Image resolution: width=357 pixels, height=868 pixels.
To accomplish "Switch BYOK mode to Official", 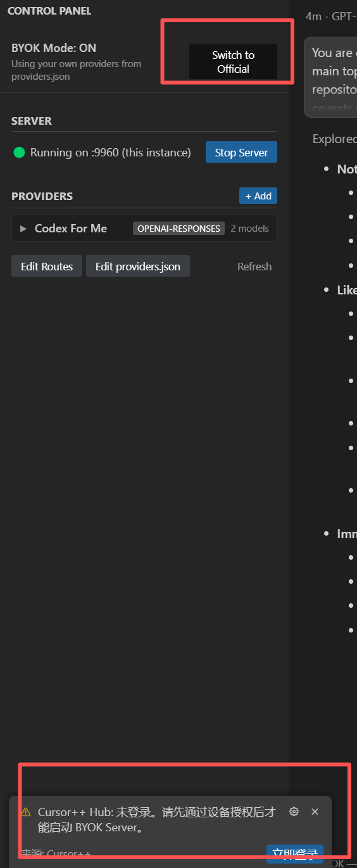I will 233,62.
